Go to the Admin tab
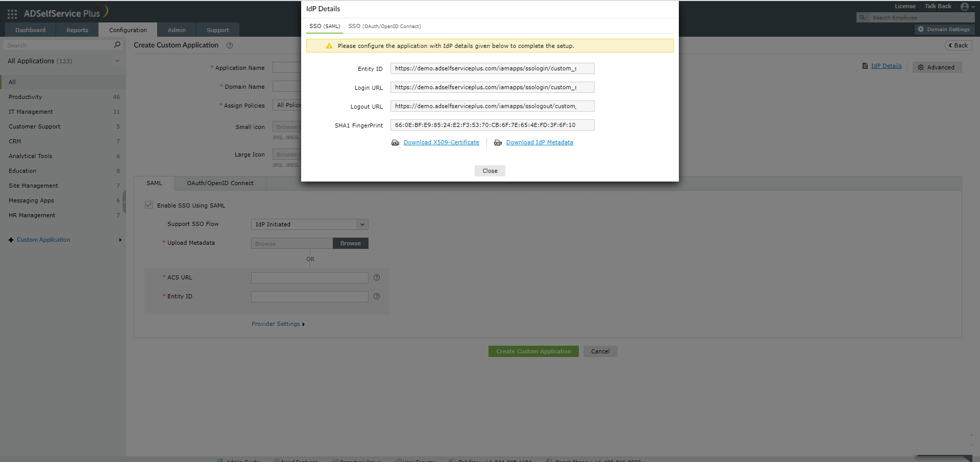This screenshot has height=462, width=980. tap(177, 30)
